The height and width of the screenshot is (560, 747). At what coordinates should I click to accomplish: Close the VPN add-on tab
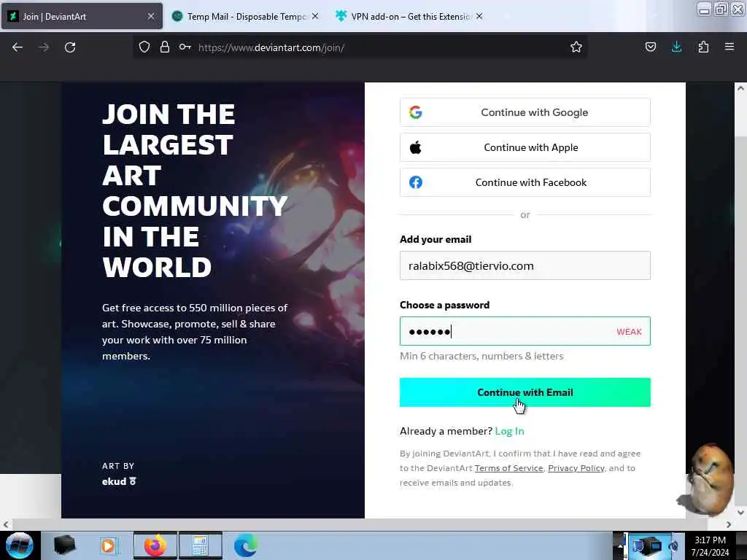click(479, 16)
